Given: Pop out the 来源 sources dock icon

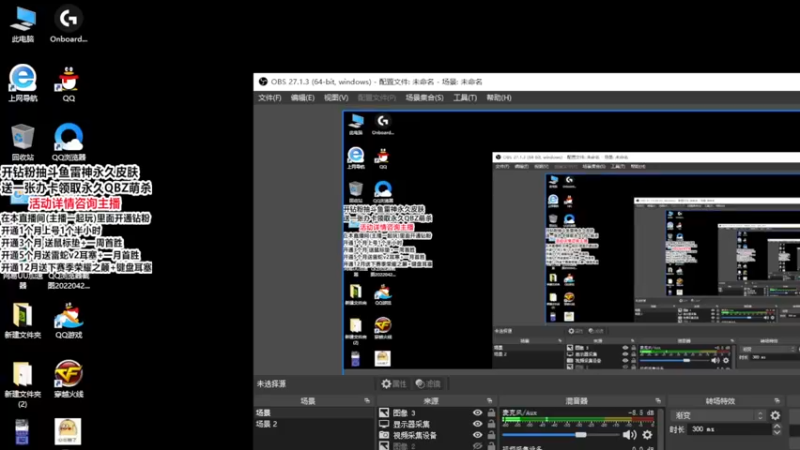Looking at the screenshot, I should [x=489, y=401].
